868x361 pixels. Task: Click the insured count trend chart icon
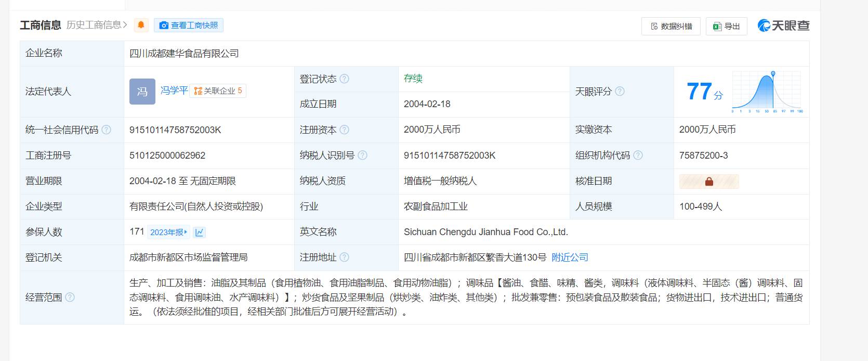[199, 232]
